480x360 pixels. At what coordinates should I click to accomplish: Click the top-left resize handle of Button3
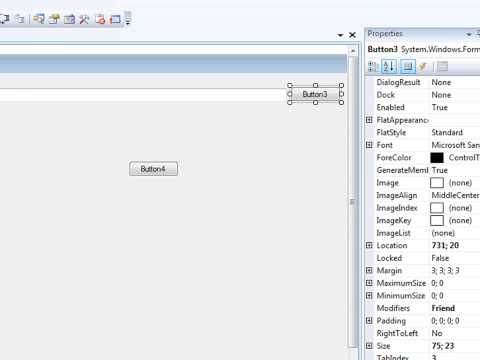pos(290,86)
